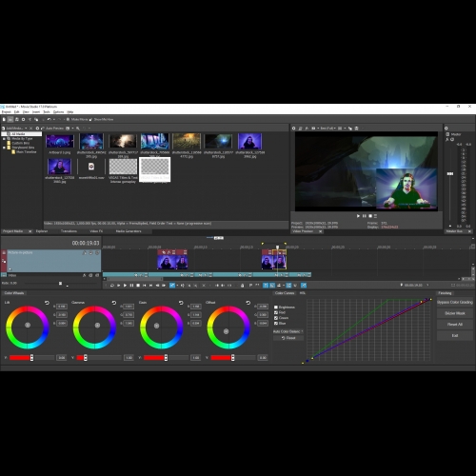The width and height of the screenshot is (476, 476).
Task: Reset the Lift color wheel
Action: (47, 303)
